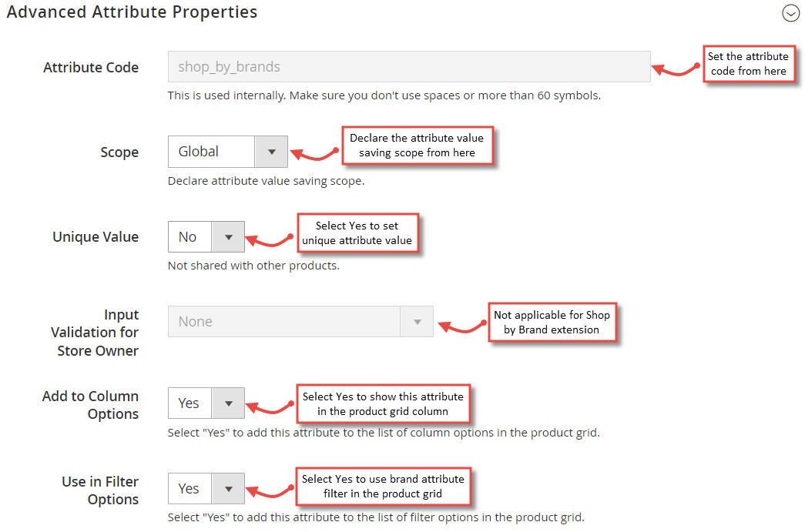Image resolution: width=805 pixels, height=532 pixels.
Task: Open the Add to Column Options arrow
Action: pos(228,403)
